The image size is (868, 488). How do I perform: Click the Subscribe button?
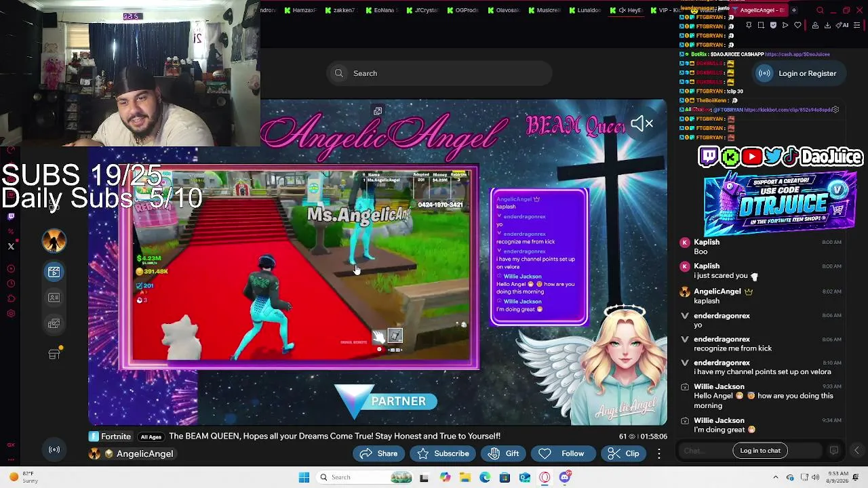point(443,453)
